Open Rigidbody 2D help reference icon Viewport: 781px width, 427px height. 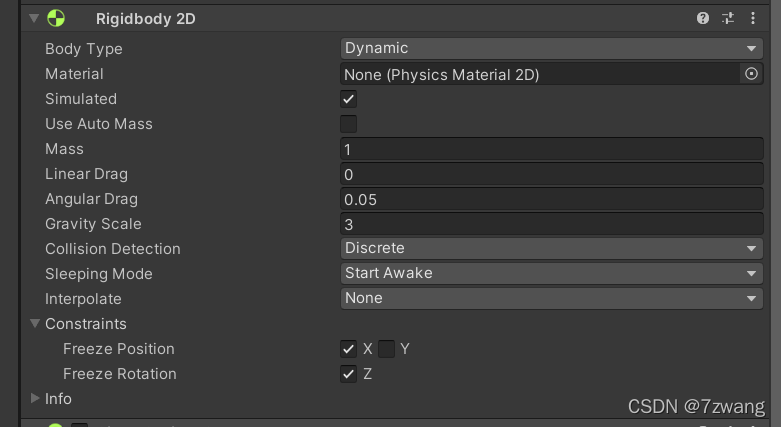(x=702, y=18)
